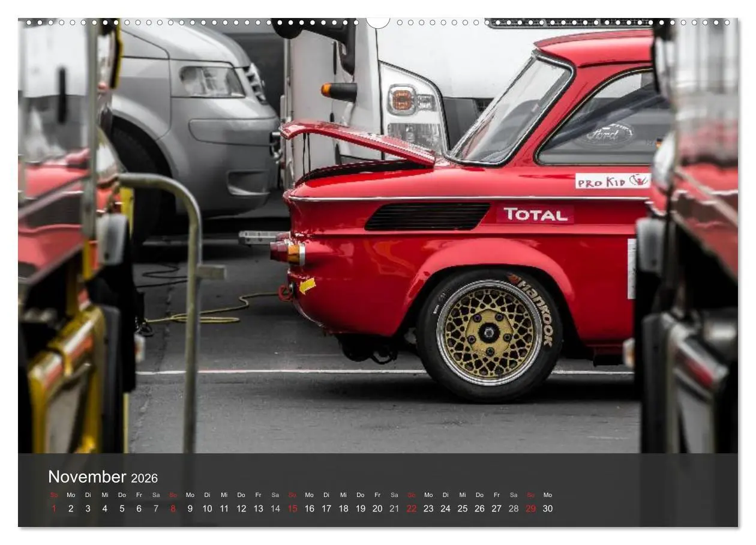This screenshot has width=756, height=545.
Task: Click the 'Mo' weekday label above 2
Action: (71, 495)
